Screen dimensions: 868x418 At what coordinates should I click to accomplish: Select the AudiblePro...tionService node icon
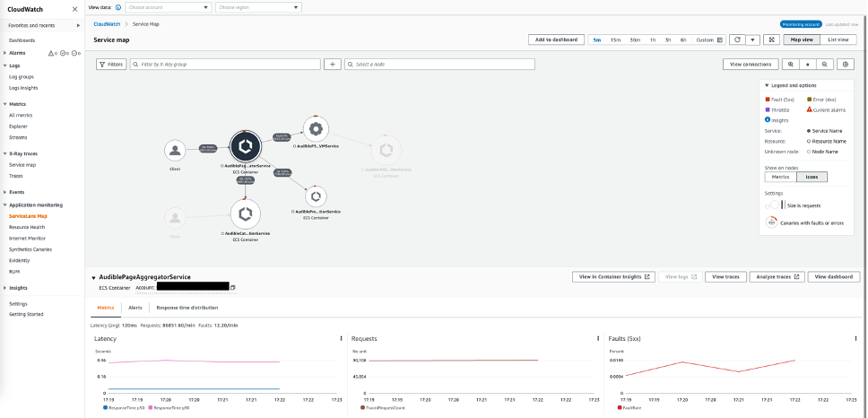point(316,196)
